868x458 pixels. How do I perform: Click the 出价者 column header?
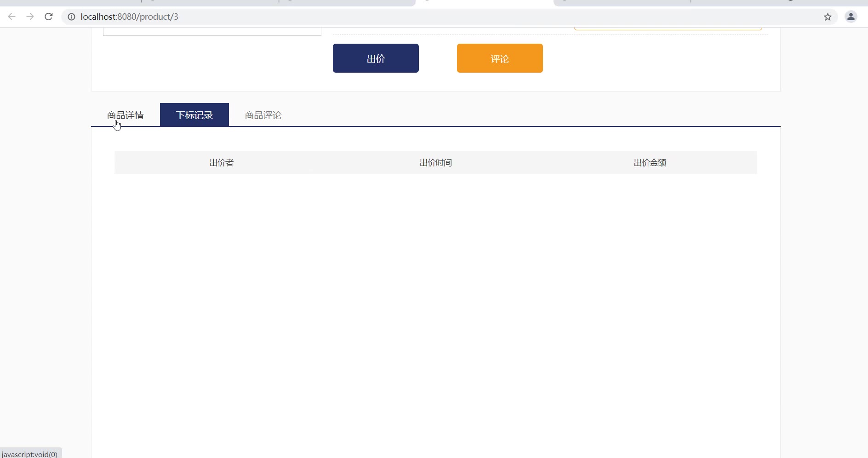coord(222,162)
